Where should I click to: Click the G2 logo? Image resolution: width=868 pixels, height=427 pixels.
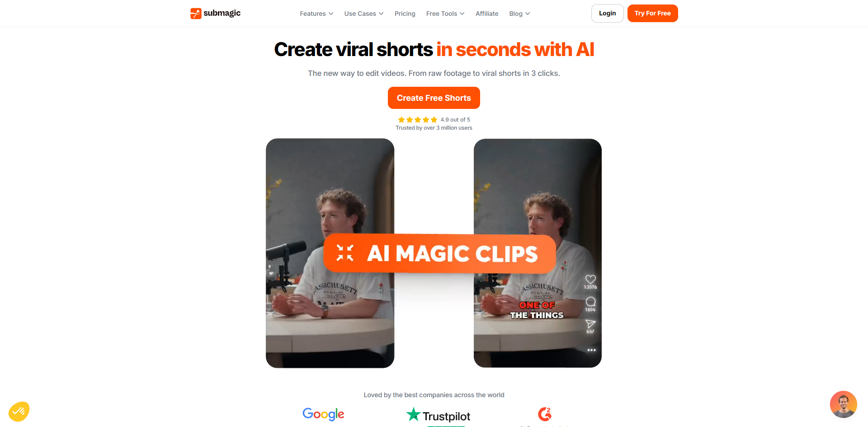coord(545,414)
